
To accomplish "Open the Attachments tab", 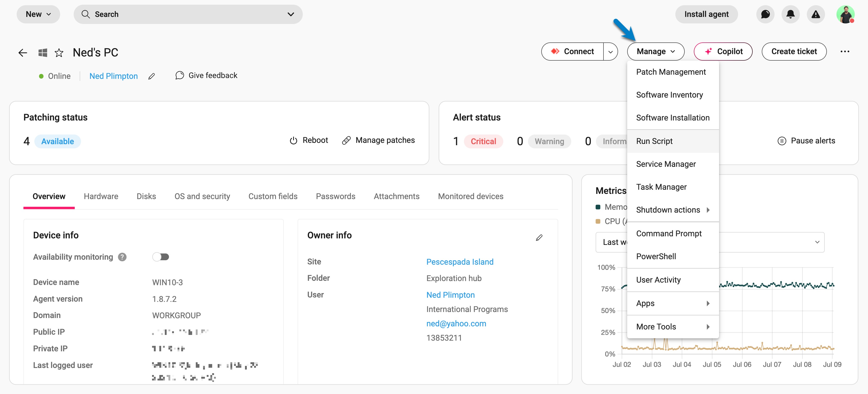I will click(397, 196).
